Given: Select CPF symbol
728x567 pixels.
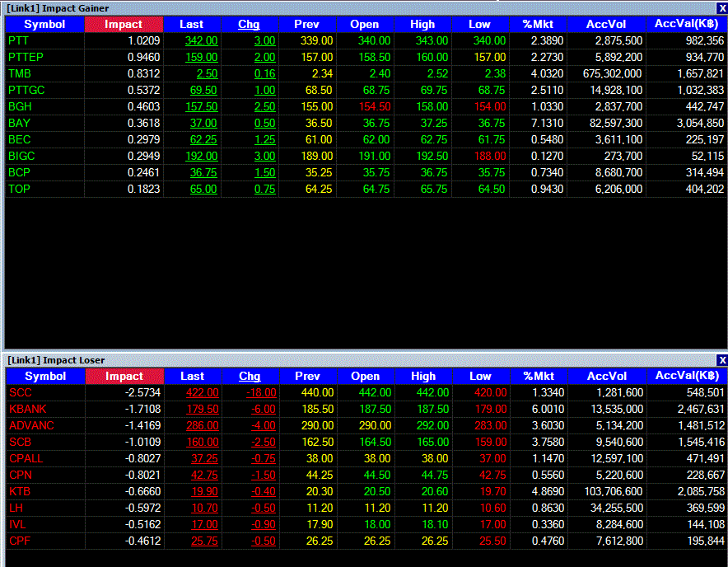Looking at the screenshot, I should 20,541.
